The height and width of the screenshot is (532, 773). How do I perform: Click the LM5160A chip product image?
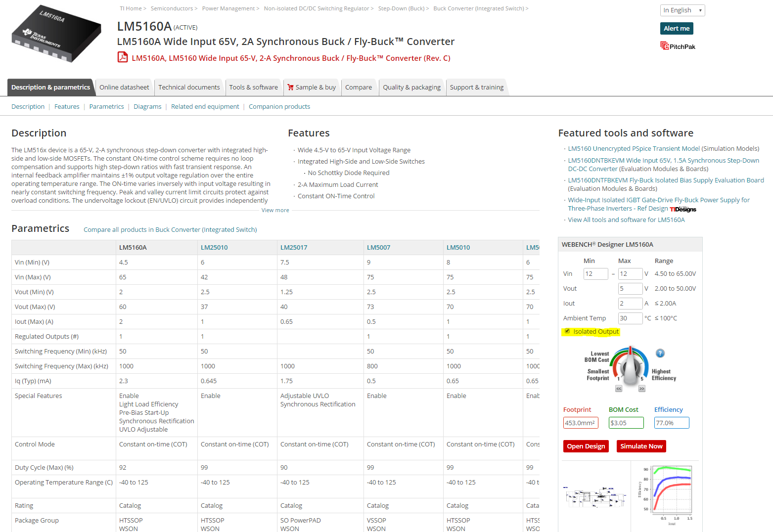point(56,33)
